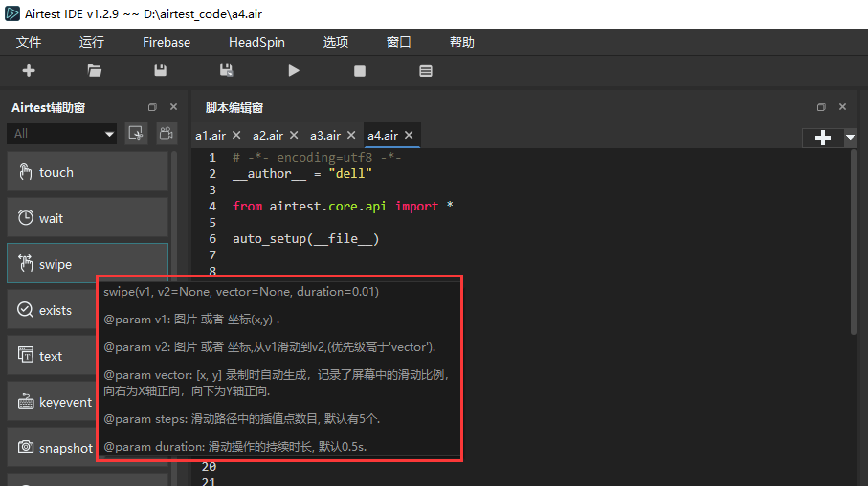The width and height of the screenshot is (868, 486).
Task: Open a script with the folder icon
Action: pyautogui.click(x=94, y=70)
